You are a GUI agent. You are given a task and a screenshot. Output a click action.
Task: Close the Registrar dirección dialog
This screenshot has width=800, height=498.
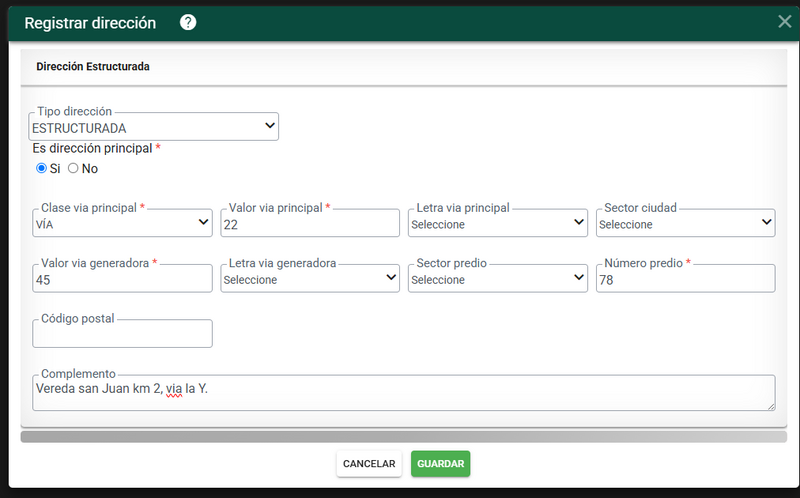[x=784, y=21]
